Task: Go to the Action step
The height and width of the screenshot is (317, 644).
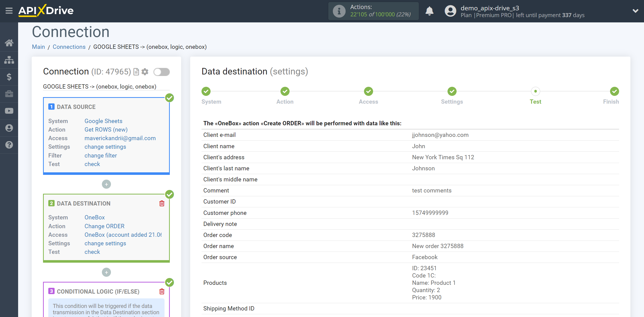Action: [x=285, y=91]
